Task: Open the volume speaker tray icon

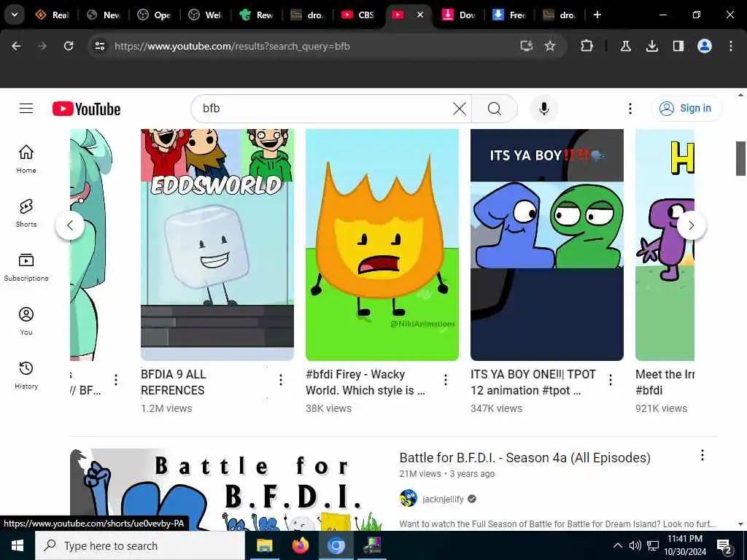Action: tap(635, 545)
